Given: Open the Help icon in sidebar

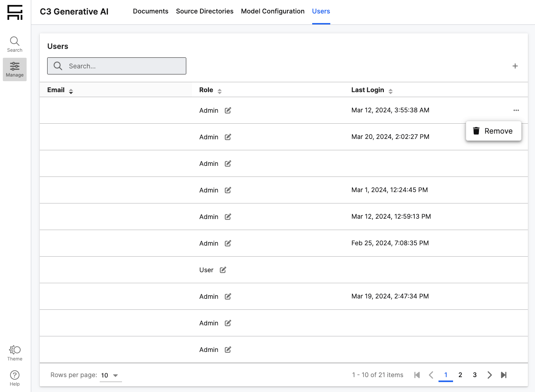Looking at the screenshot, I should point(15,378).
